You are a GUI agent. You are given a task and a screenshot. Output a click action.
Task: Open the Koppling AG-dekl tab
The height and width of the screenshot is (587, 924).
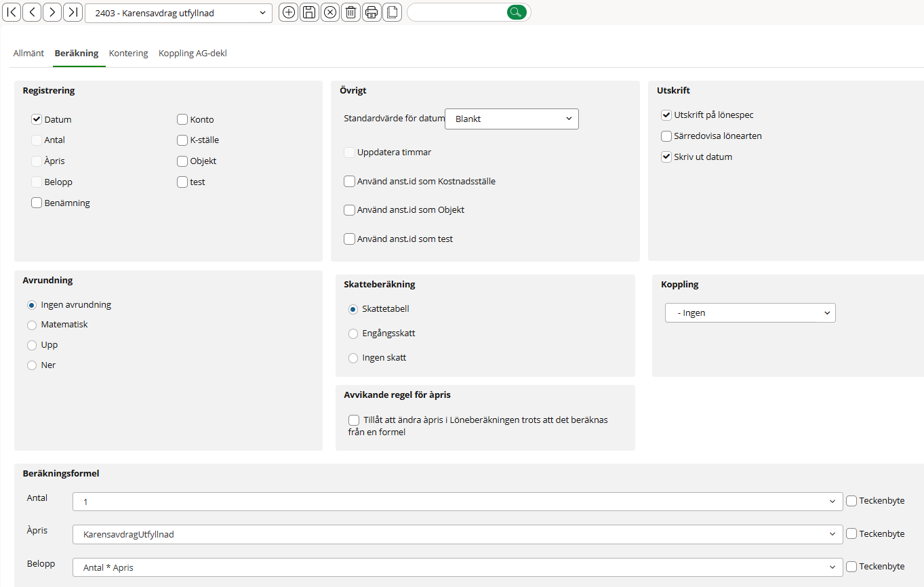[193, 54]
